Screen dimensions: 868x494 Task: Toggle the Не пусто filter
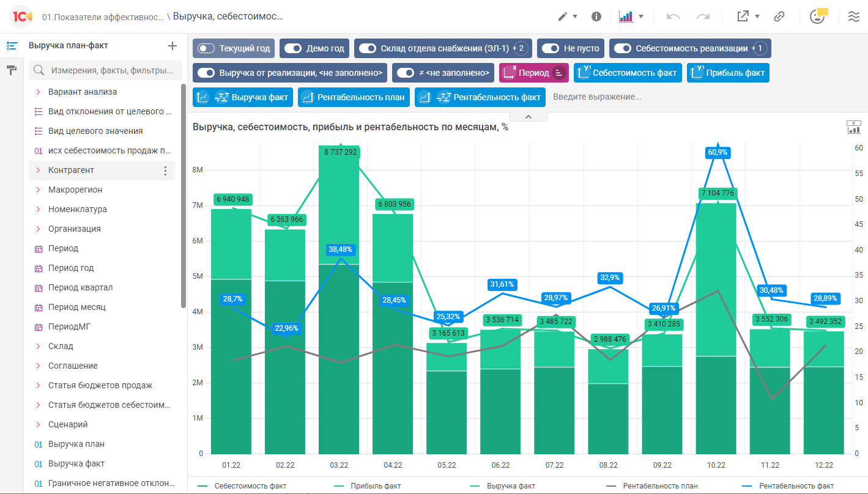pyautogui.click(x=551, y=48)
